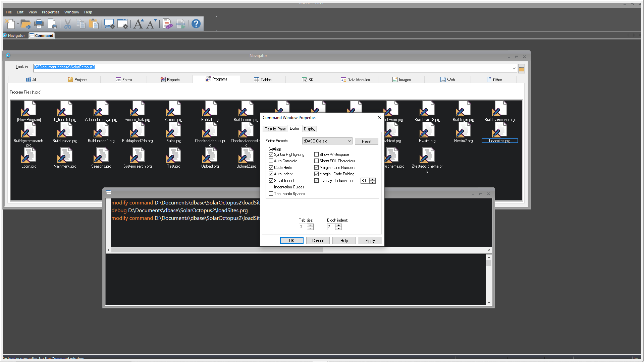Open the Properties menu
644x362 pixels.
[x=50, y=12]
